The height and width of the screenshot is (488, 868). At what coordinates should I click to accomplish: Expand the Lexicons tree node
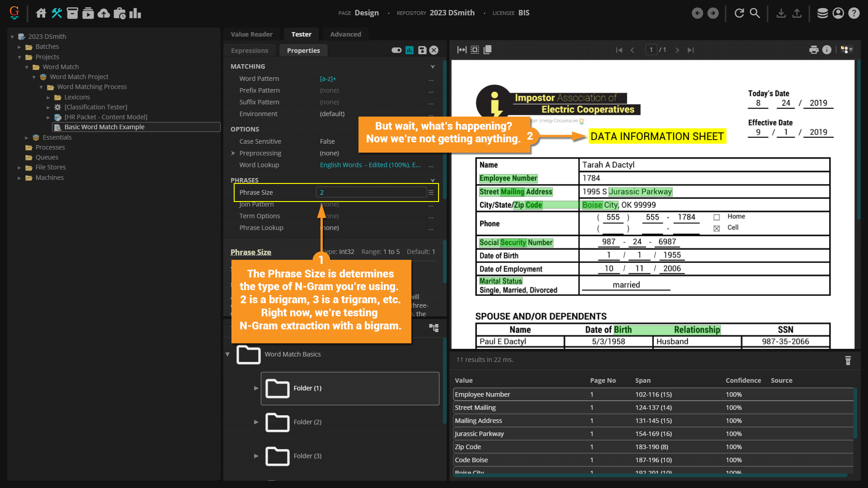pos(48,97)
